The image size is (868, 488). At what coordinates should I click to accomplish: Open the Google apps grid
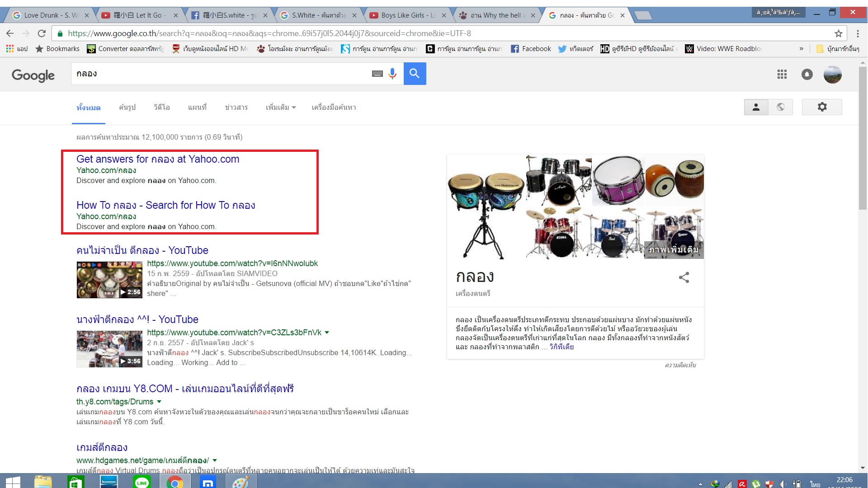click(782, 75)
